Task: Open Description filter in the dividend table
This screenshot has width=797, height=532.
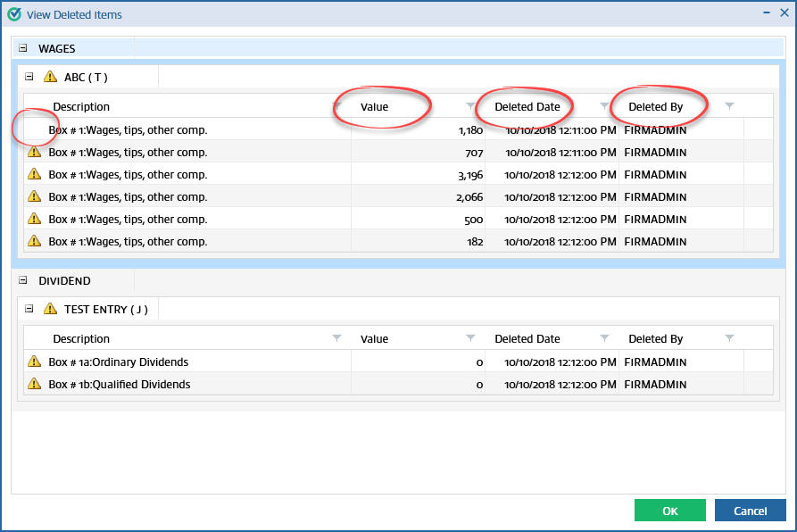Action: [x=336, y=338]
